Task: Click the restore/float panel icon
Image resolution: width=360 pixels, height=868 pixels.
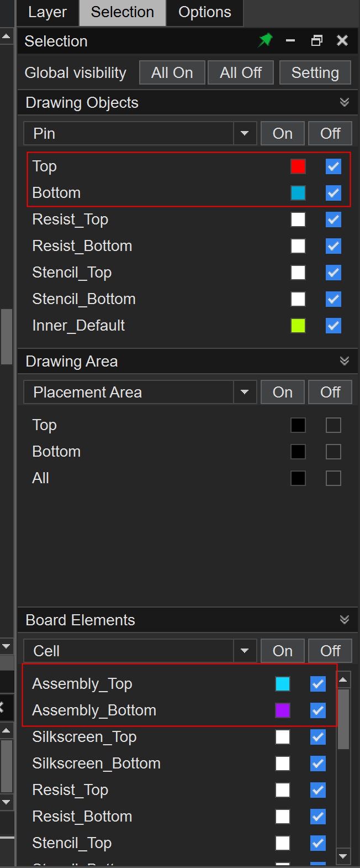Action: 317,40
